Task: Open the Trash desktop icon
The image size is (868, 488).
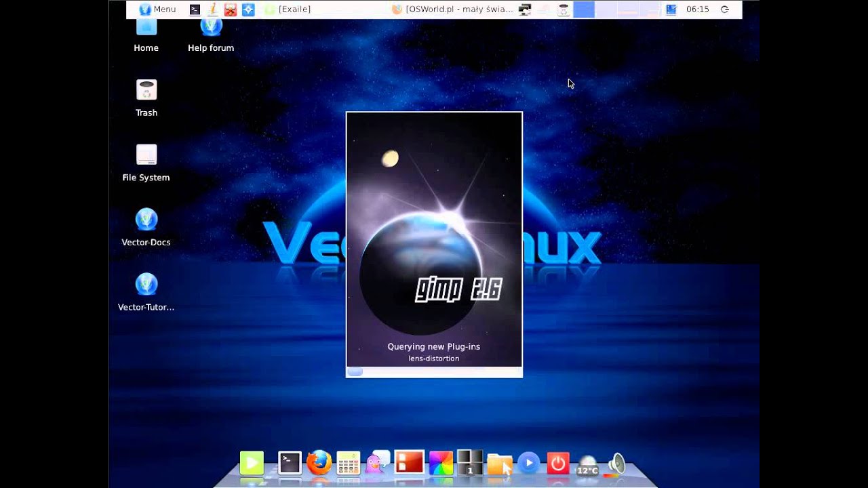Action: 146,98
